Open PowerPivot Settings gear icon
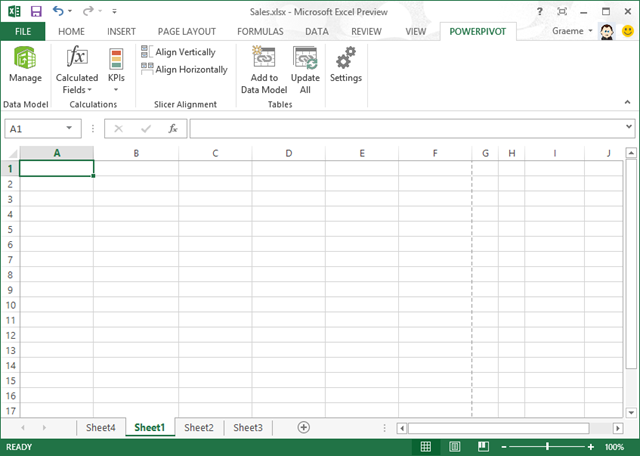Image resolution: width=640 pixels, height=456 pixels. click(x=346, y=59)
